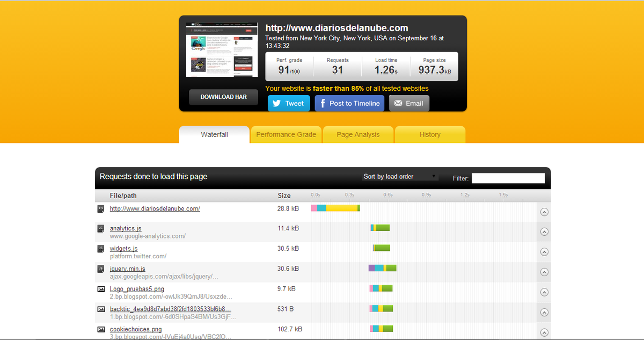This screenshot has width=644, height=340.
Task: Click the Post to Timeline Facebook button
Action: [x=349, y=104]
